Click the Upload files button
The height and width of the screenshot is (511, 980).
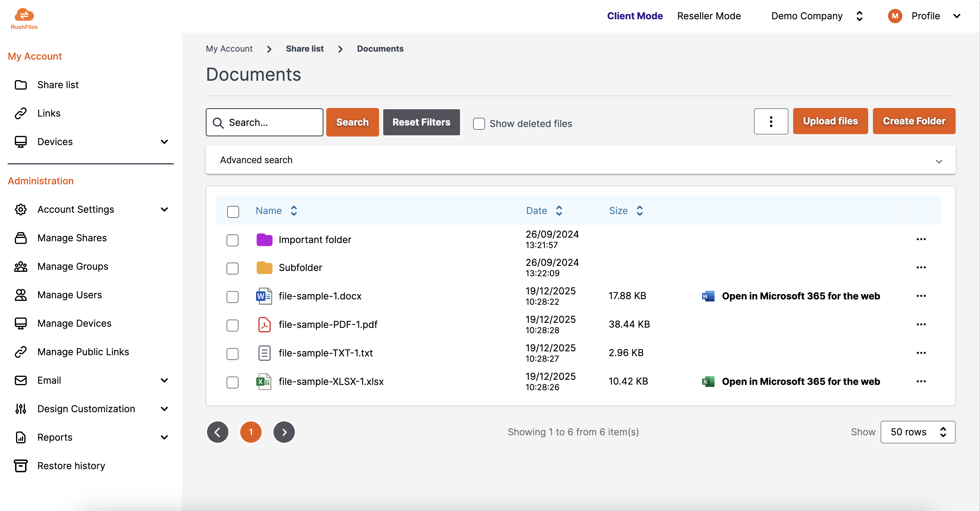831,121
